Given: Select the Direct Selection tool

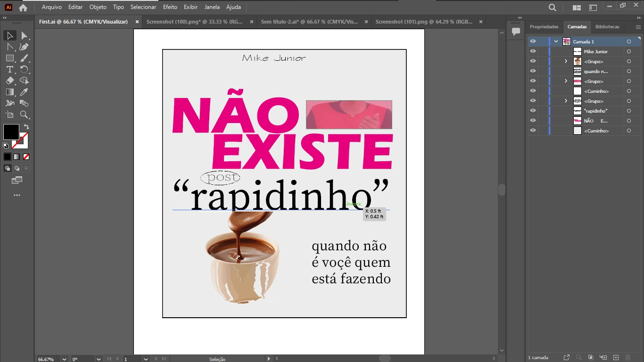Looking at the screenshot, I should (x=24, y=36).
